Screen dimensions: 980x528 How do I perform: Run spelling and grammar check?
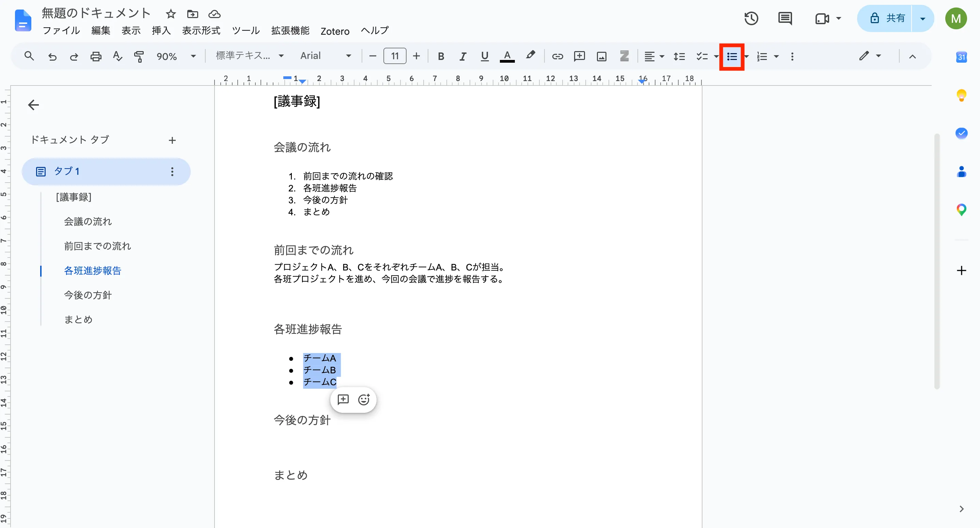[x=117, y=57]
